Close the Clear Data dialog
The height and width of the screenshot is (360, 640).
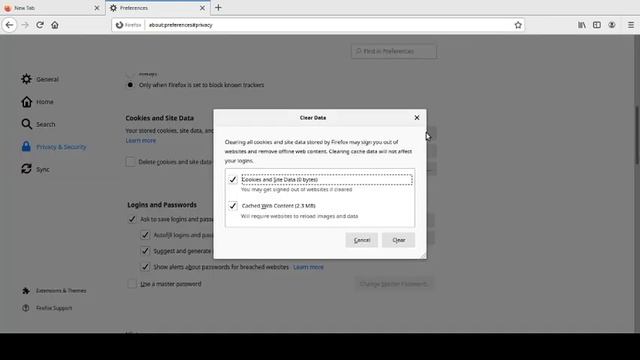point(417,118)
